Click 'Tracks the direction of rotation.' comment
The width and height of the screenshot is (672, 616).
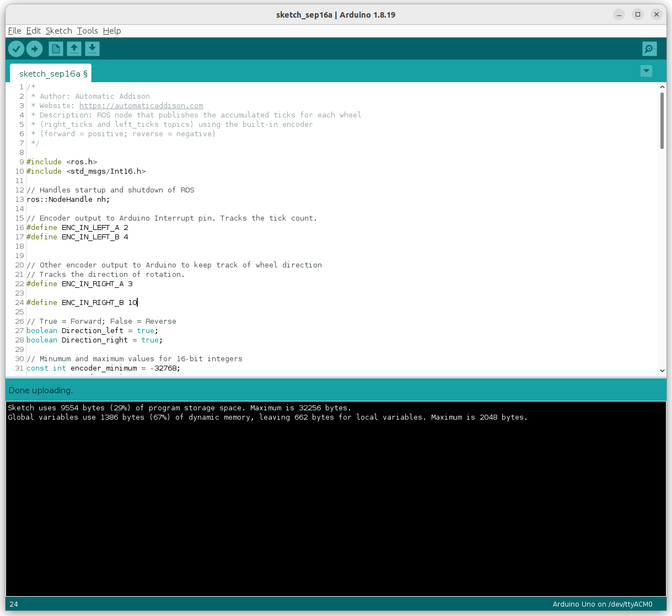106,275
